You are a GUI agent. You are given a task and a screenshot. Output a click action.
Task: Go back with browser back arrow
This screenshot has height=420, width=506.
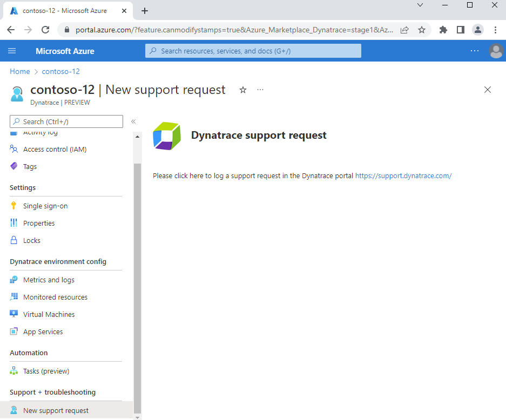11,30
